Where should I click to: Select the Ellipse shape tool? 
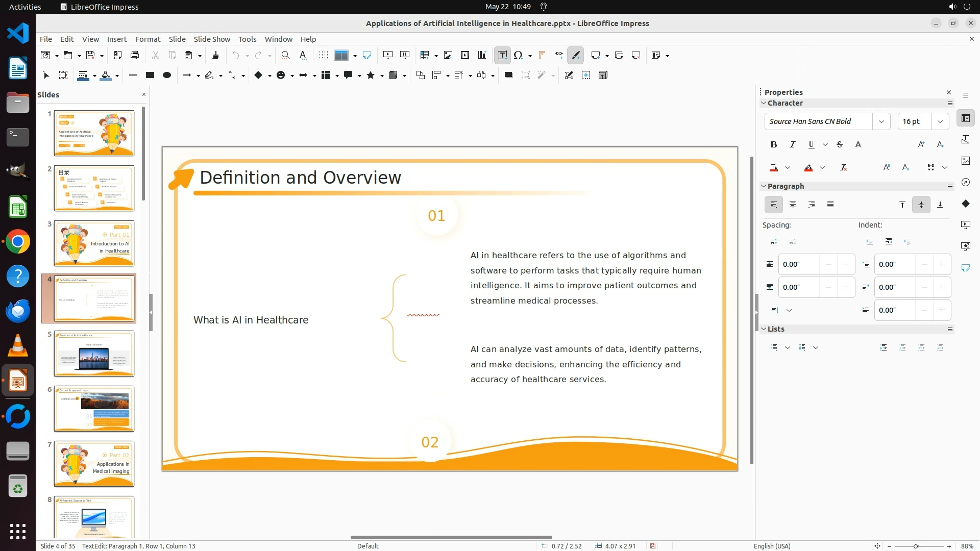click(x=166, y=76)
